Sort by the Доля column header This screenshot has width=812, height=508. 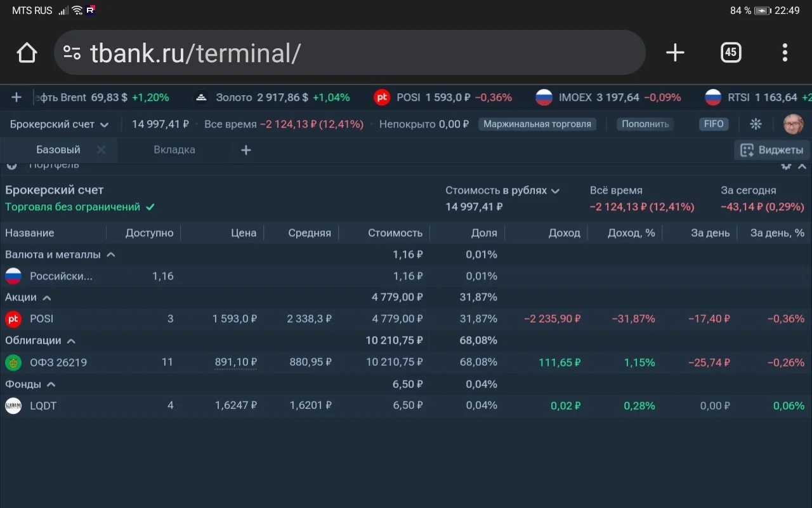pos(484,233)
